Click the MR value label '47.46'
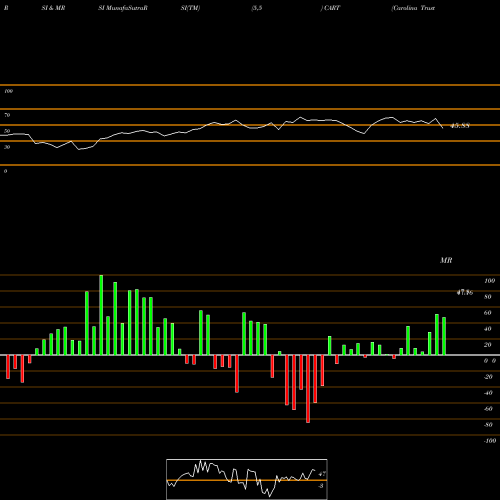The image size is (500, 500). pos(465,293)
